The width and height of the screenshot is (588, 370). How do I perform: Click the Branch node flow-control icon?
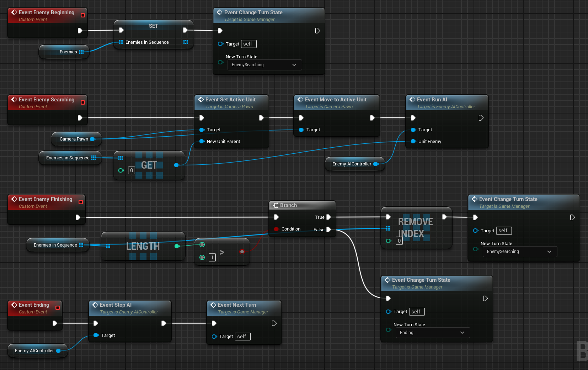coord(276,205)
